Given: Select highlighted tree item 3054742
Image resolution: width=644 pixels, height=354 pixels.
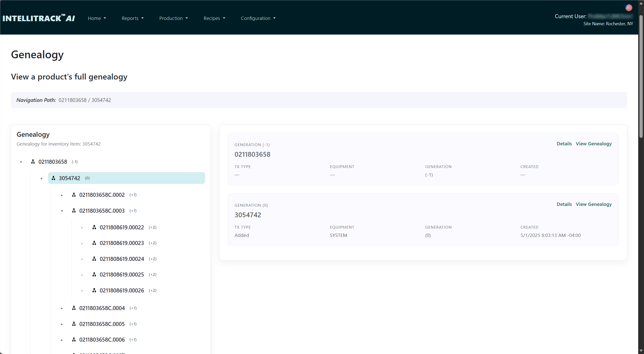Looking at the screenshot, I should pyautogui.click(x=126, y=178).
